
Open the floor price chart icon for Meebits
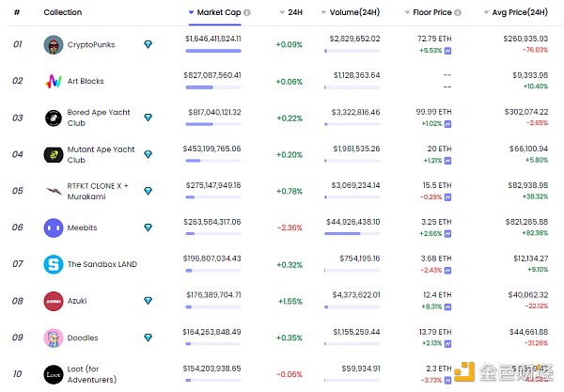448,233
